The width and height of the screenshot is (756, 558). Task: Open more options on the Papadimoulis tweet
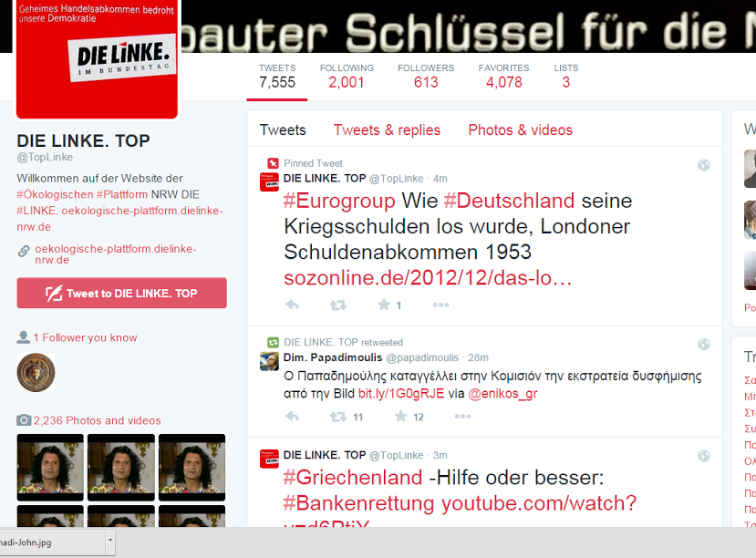coord(462,417)
